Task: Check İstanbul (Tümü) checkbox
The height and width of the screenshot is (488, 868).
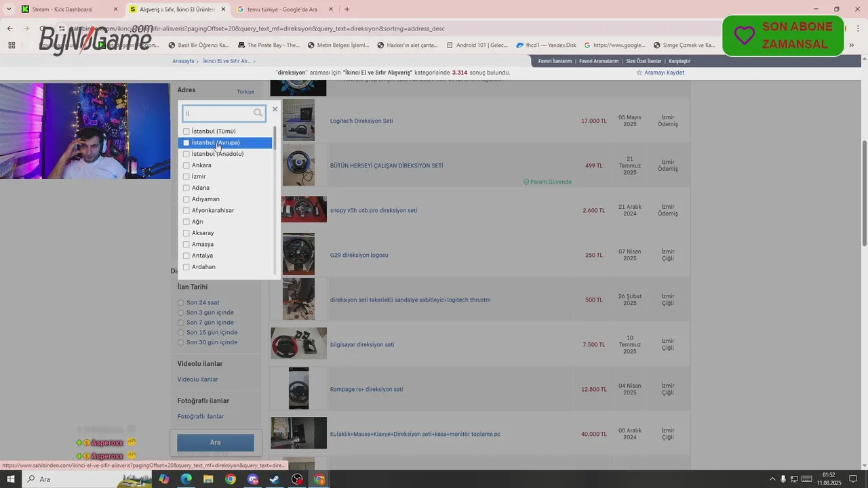Action: click(186, 131)
